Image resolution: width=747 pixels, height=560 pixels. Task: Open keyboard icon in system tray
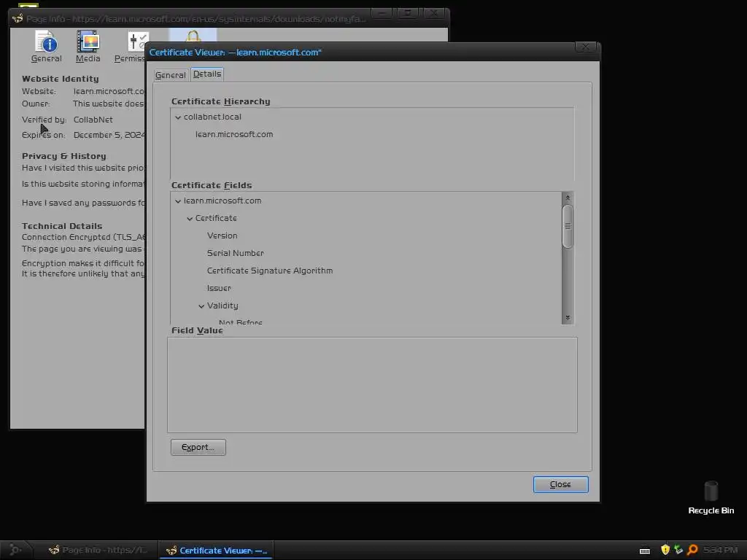click(x=645, y=551)
